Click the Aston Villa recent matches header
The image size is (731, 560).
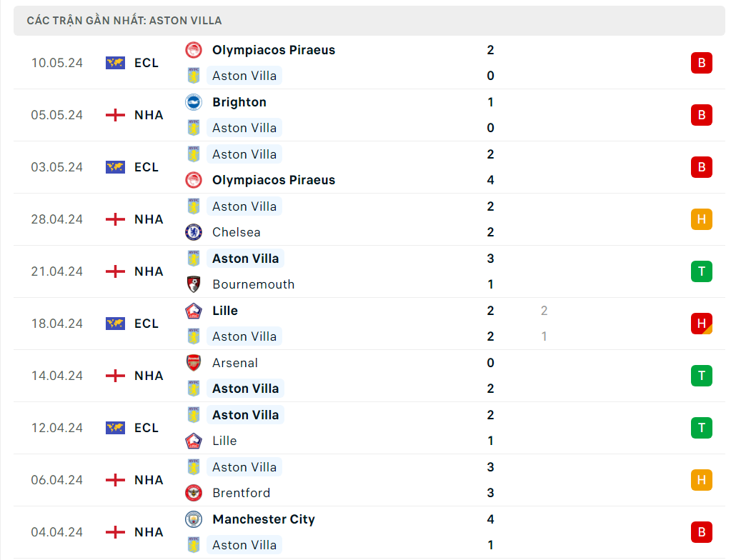[124, 21]
